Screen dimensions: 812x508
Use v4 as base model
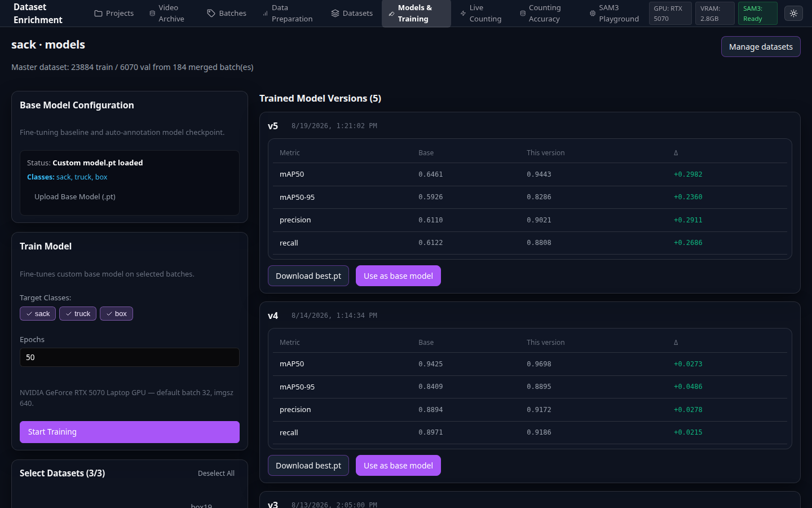coord(398,466)
